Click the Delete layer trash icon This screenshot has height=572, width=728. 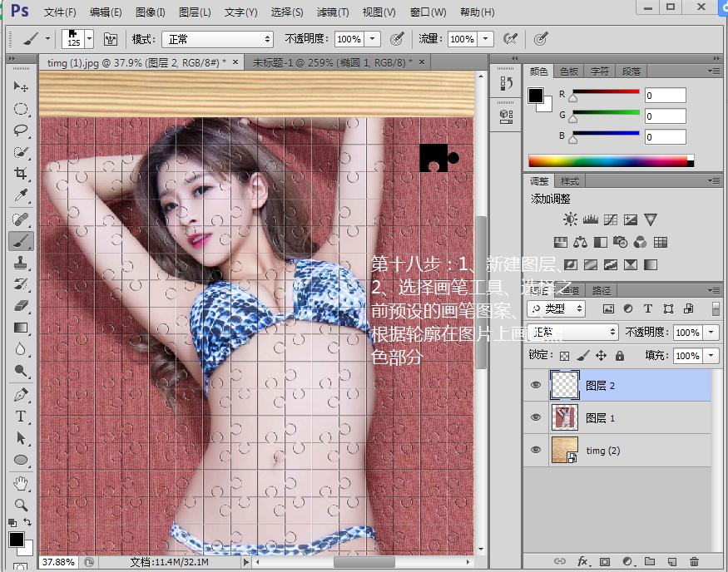click(x=695, y=561)
